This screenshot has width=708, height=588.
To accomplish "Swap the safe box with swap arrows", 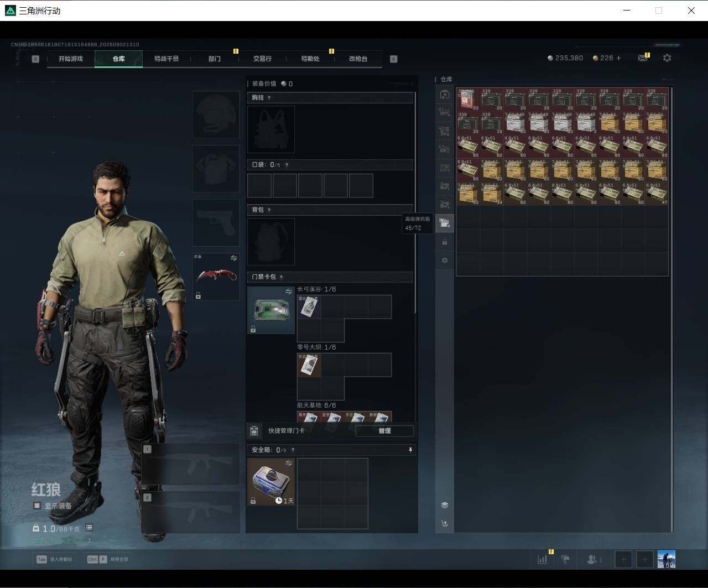I will (288, 463).
